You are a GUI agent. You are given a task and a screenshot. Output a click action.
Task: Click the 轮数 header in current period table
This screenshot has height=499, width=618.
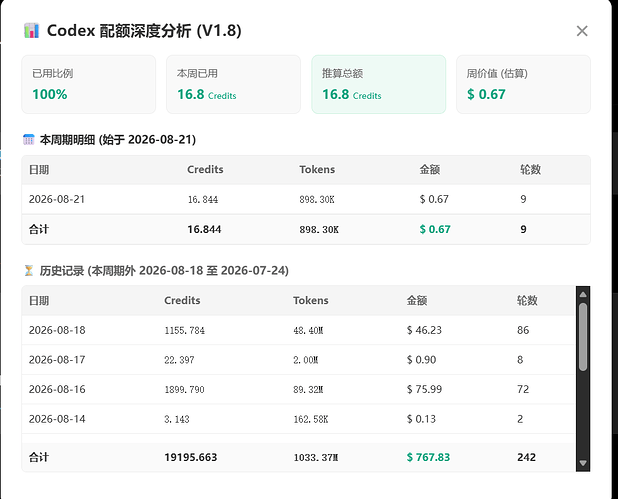pyautogui.click(x=530, y=169)
